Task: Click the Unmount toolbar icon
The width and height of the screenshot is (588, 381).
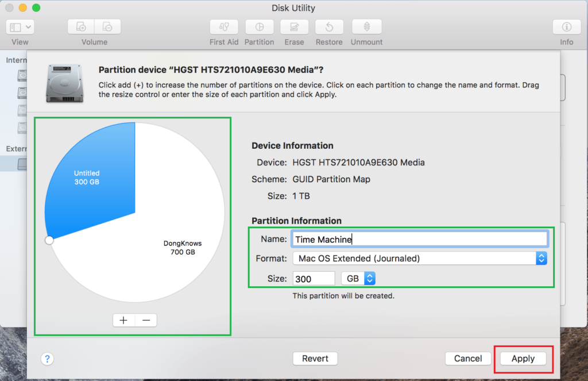Action: pos(366,27)
